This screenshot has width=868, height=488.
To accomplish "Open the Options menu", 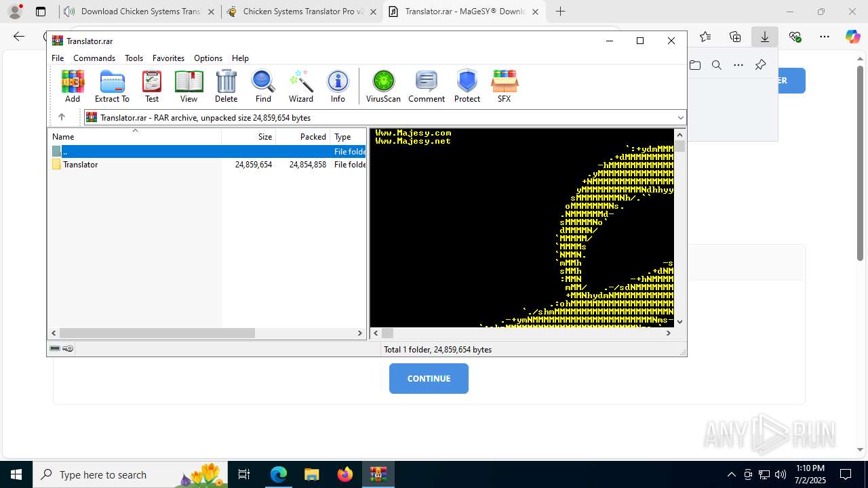I will click(208, 58).
